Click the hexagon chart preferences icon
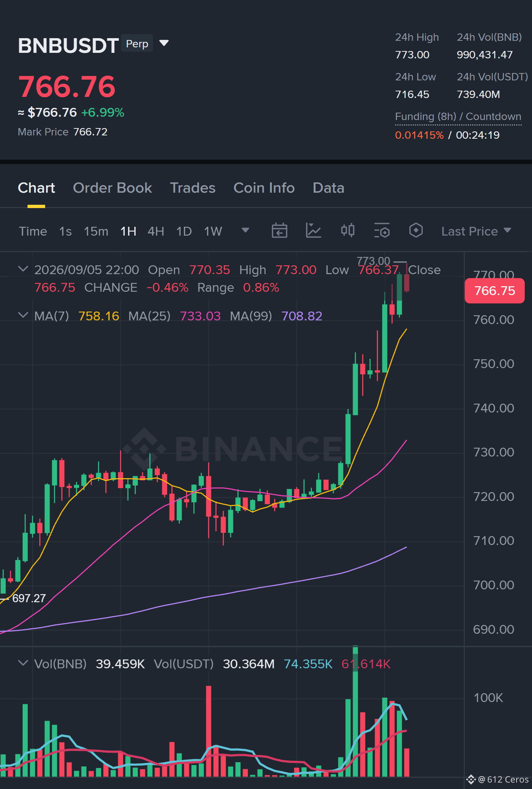Screen dimensions: 532x789 click(x=416, y=230)
